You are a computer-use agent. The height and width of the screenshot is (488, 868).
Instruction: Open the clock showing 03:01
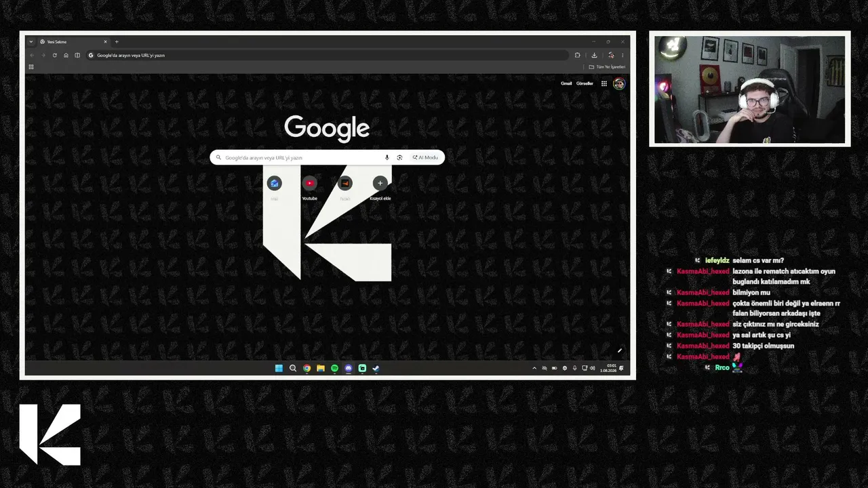coord(608,369)
